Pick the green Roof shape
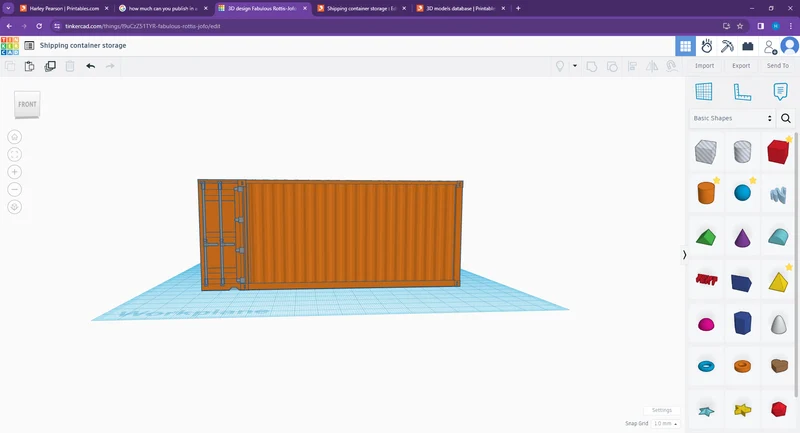This screenshot has height=433, width=800. 706,237
